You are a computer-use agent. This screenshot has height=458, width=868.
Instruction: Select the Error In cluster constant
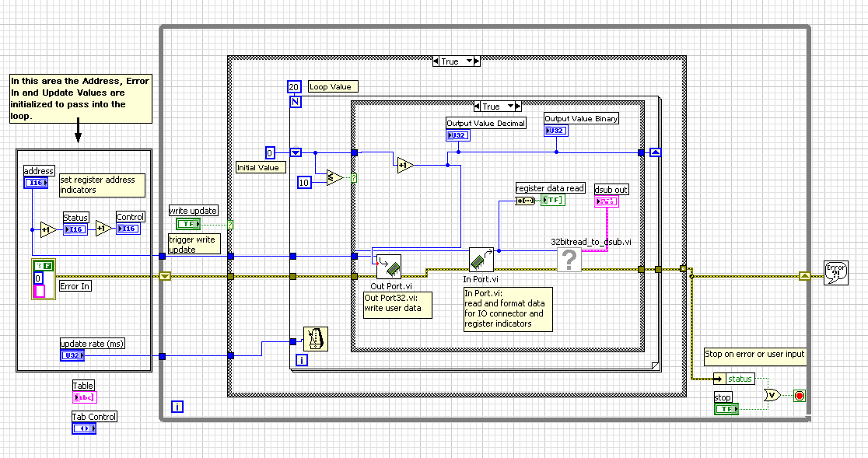(x=44, y=279)
